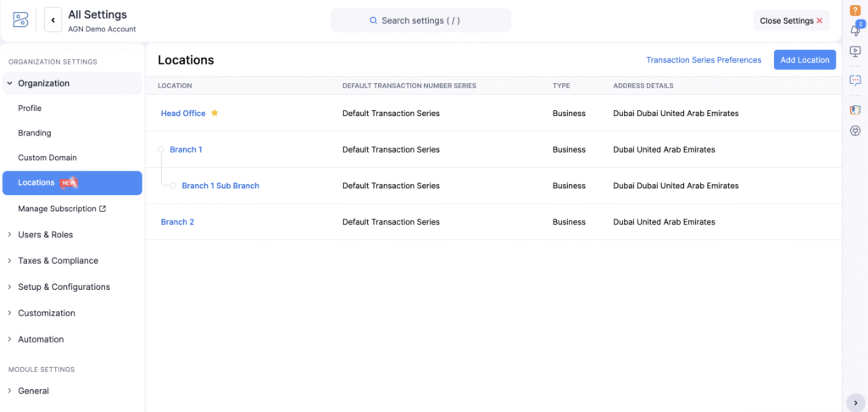
Task: Click the app logo in top left
Action: 20,19
